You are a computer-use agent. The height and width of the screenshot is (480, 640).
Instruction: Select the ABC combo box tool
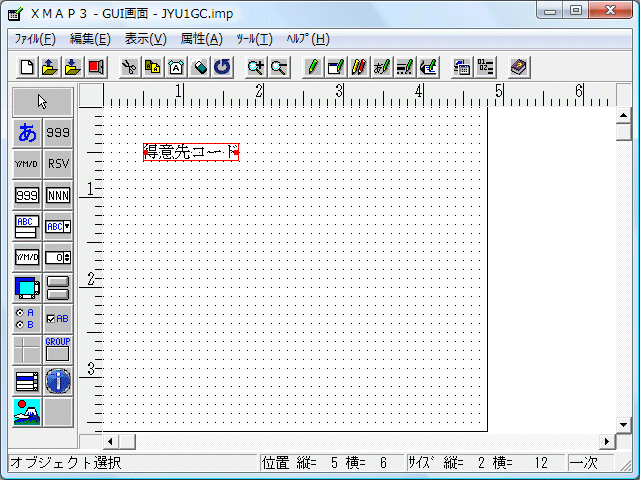pos(58,226)
